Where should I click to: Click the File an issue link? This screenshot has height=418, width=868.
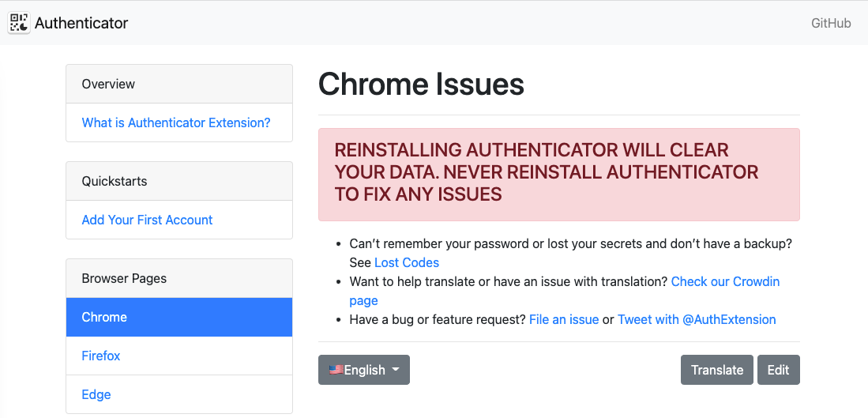coord(564,319)
